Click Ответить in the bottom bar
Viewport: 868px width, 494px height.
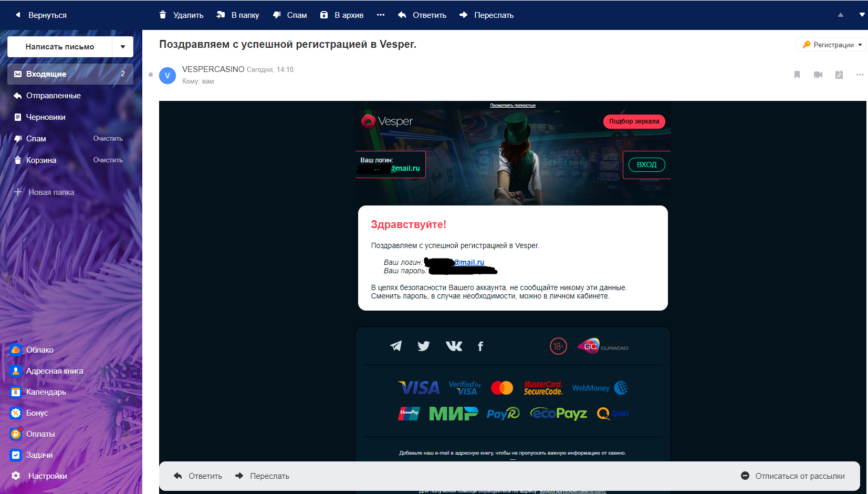click(x=198, y=476)
